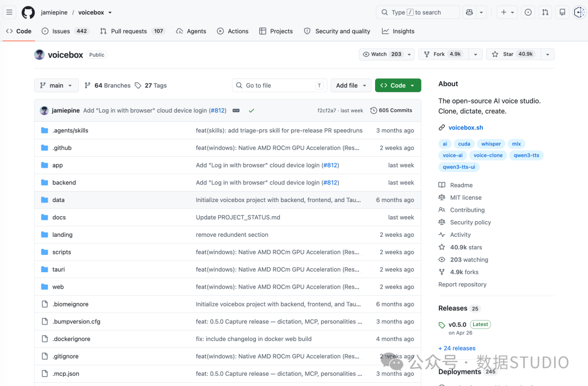Open the 605 Commits history
Screen dimensions: 588x386
pyautogui.click(x=391, y=111)
